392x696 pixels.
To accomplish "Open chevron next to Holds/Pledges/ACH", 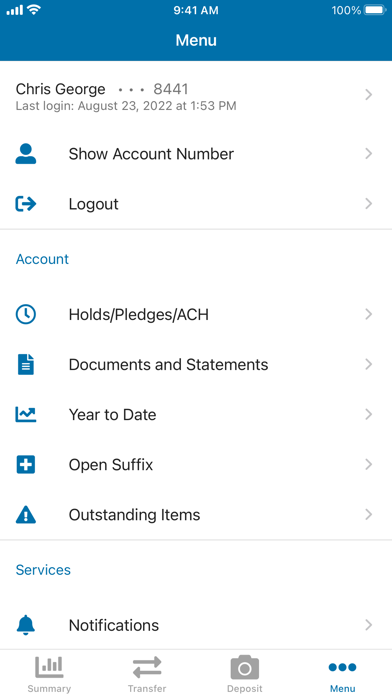I will [368, 314].
